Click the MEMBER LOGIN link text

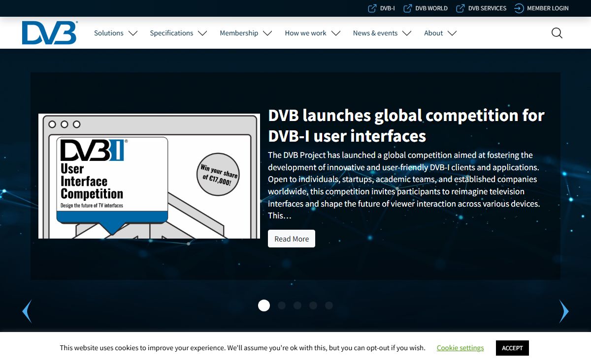click(x=548, y=8)
